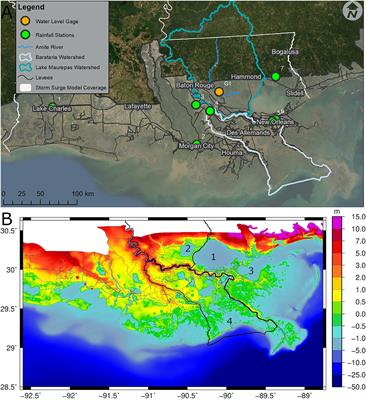Click the 'Rainfall Stations' legend text
The image size is (366, 400).
pyautogui.click(x=55, y=35)
